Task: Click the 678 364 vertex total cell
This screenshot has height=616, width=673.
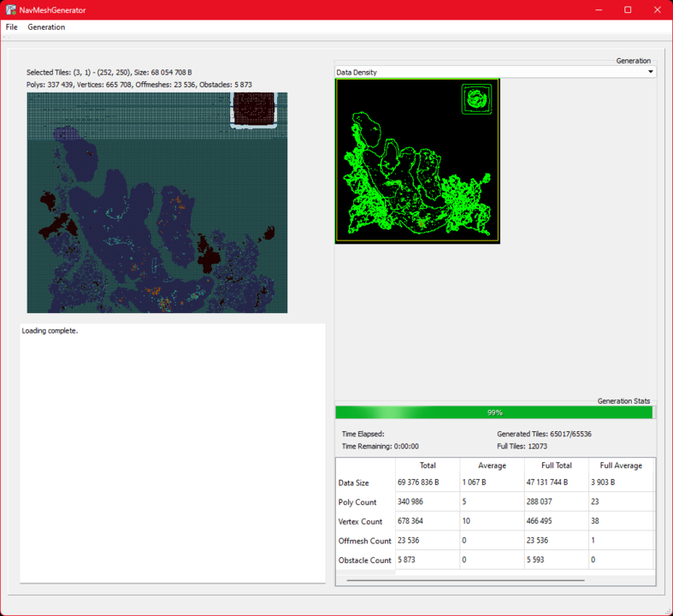Action: (x=428, y=521)
